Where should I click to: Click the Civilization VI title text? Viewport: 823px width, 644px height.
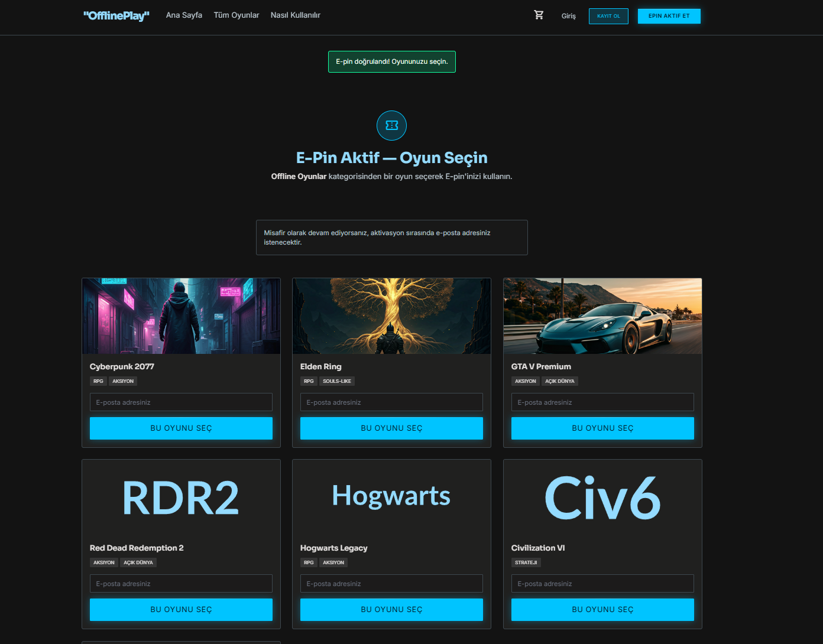click(538, 548)
